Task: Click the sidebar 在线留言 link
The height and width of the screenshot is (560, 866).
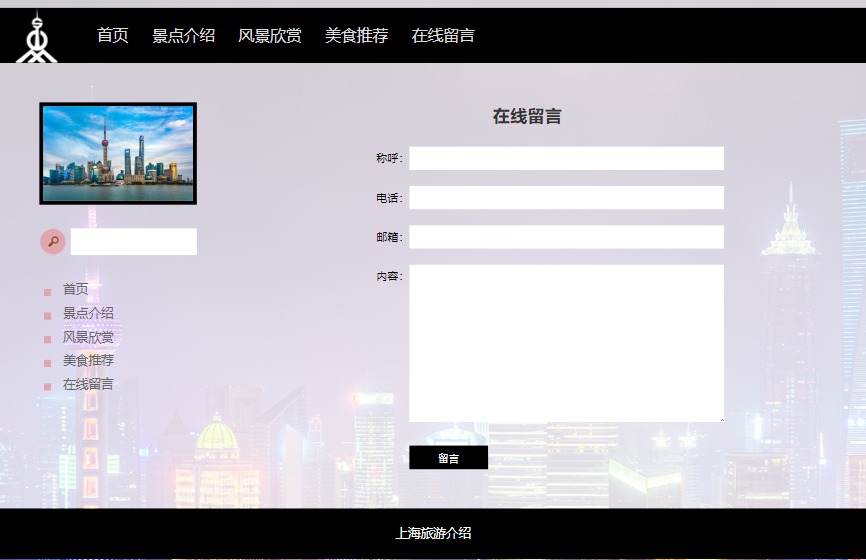Action: [x=88, y=384]
